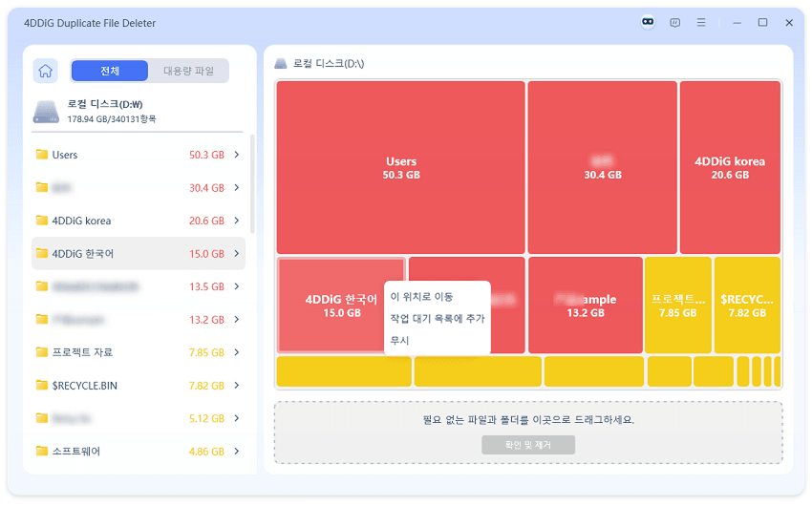Expand the 5.12 GB folder chevron

237,418
